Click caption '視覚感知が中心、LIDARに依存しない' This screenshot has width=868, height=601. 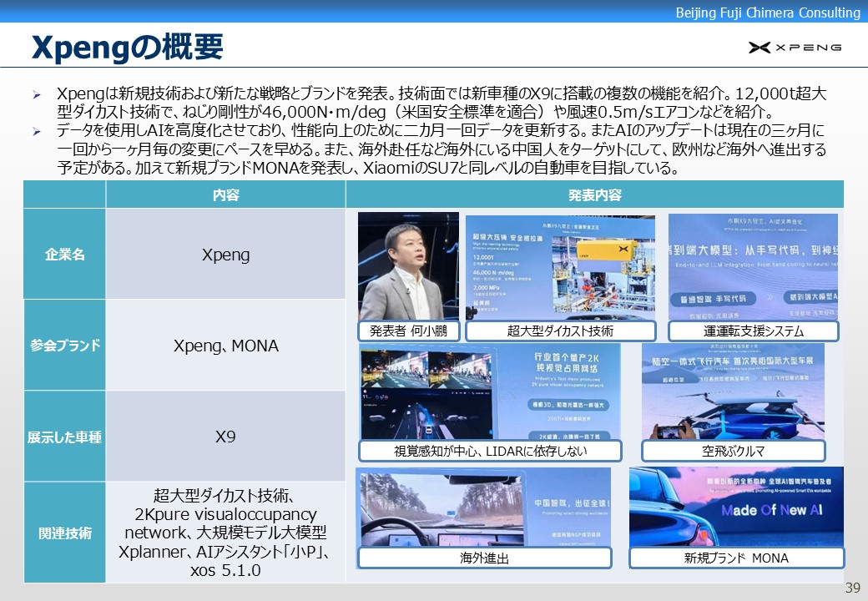pos(490,451)
